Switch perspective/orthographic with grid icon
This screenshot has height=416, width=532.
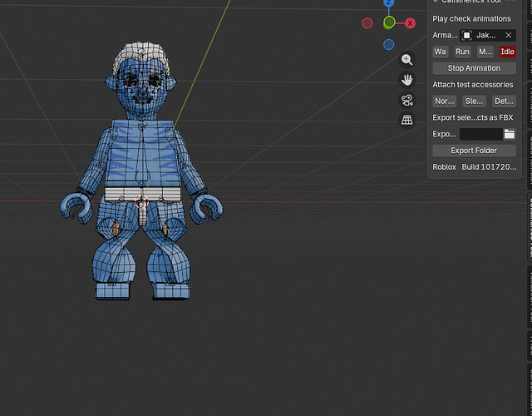pyautogui.click(x=406, y=120)
